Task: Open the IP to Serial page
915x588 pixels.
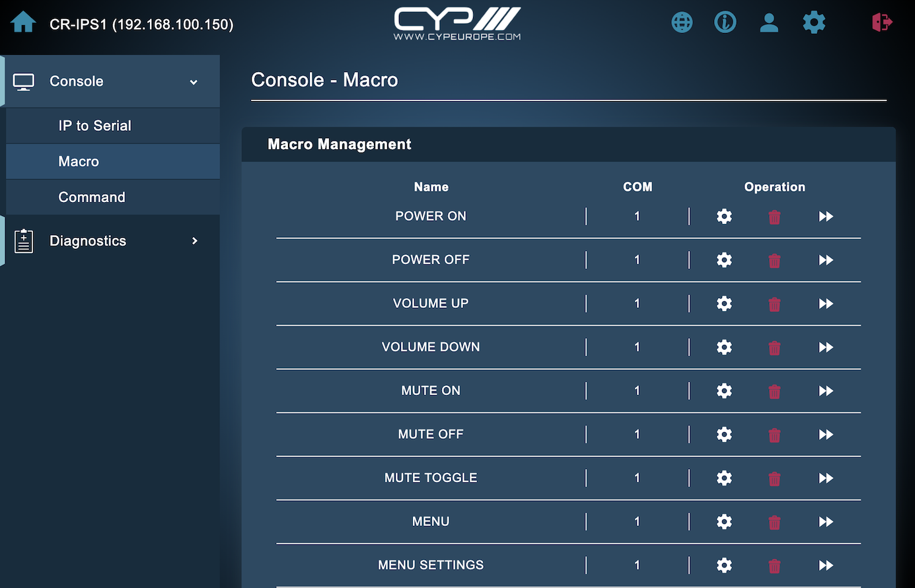Action: pyautogui.click(x=94, y=126)
